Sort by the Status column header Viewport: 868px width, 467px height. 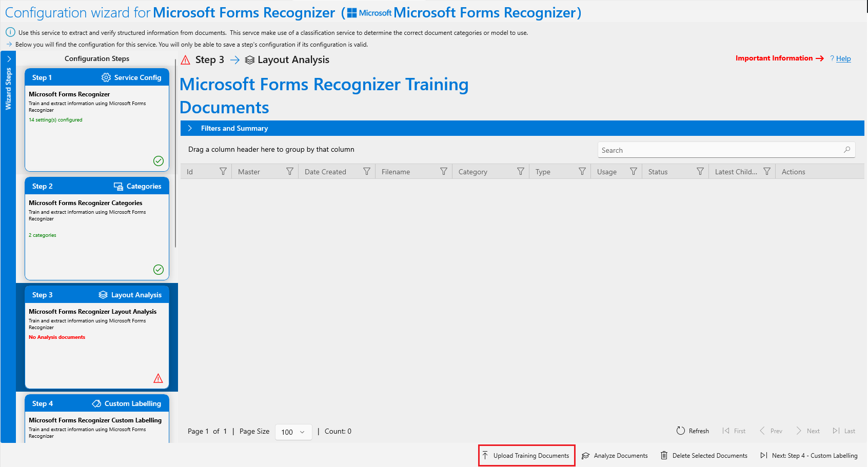(x=658, y=172)
